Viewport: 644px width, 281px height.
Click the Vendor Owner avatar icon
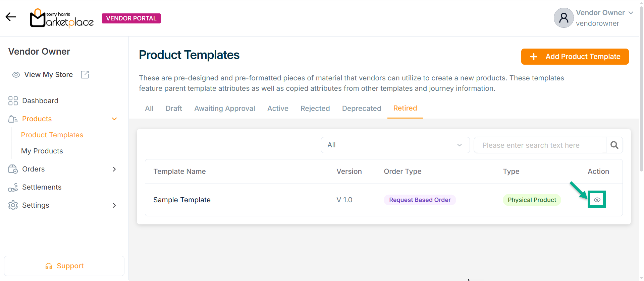coord(563,18)
